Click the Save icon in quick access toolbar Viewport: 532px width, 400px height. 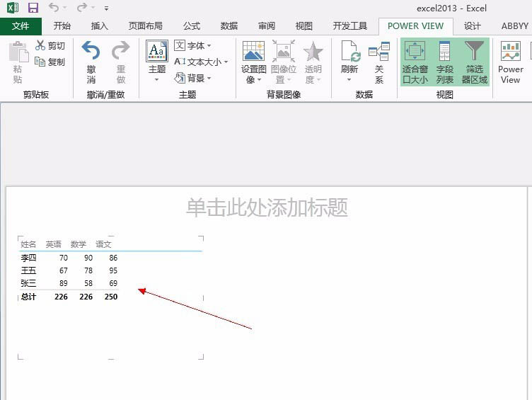33,8
